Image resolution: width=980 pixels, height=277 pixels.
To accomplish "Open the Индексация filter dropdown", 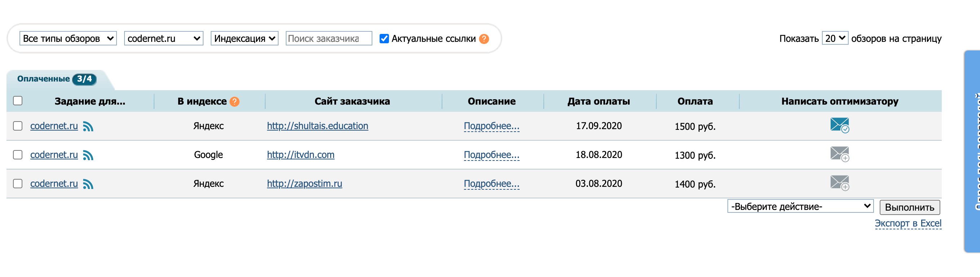I will 245,39.
